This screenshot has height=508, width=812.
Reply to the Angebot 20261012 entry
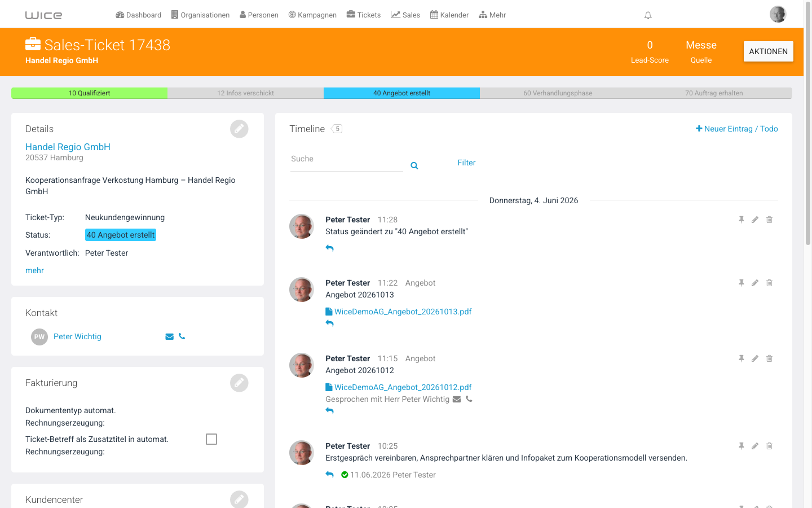pos(330,411)
